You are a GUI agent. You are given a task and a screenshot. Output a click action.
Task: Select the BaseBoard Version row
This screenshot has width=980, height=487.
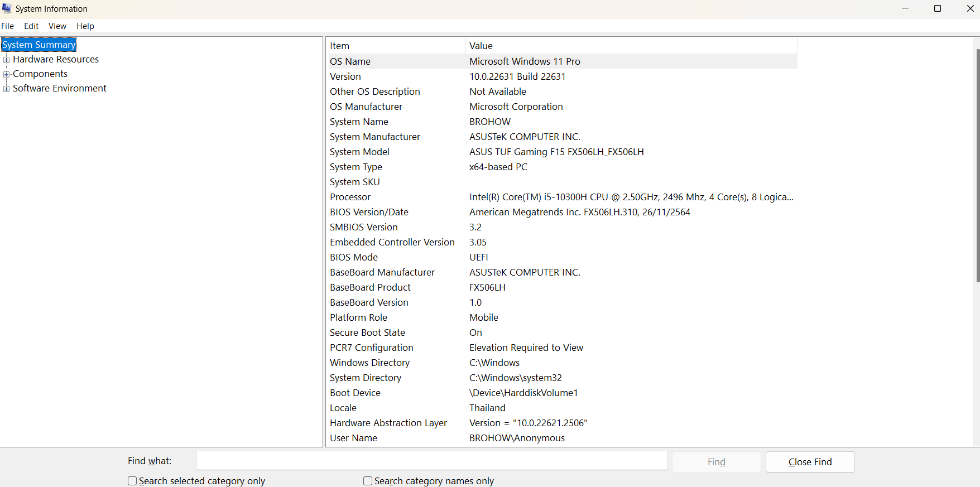click(x=562, y=302)
